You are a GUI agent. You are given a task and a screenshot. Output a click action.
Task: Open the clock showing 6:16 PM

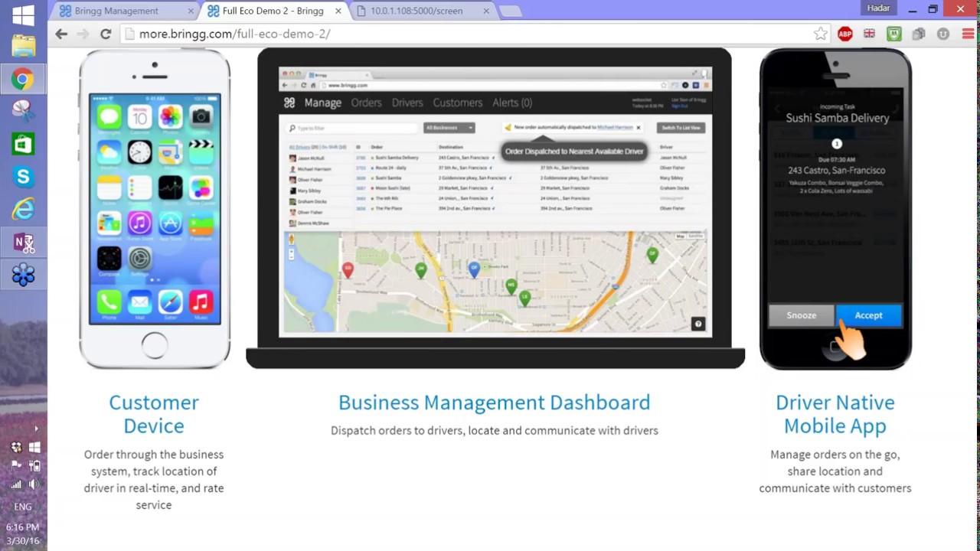click(23, 527)
